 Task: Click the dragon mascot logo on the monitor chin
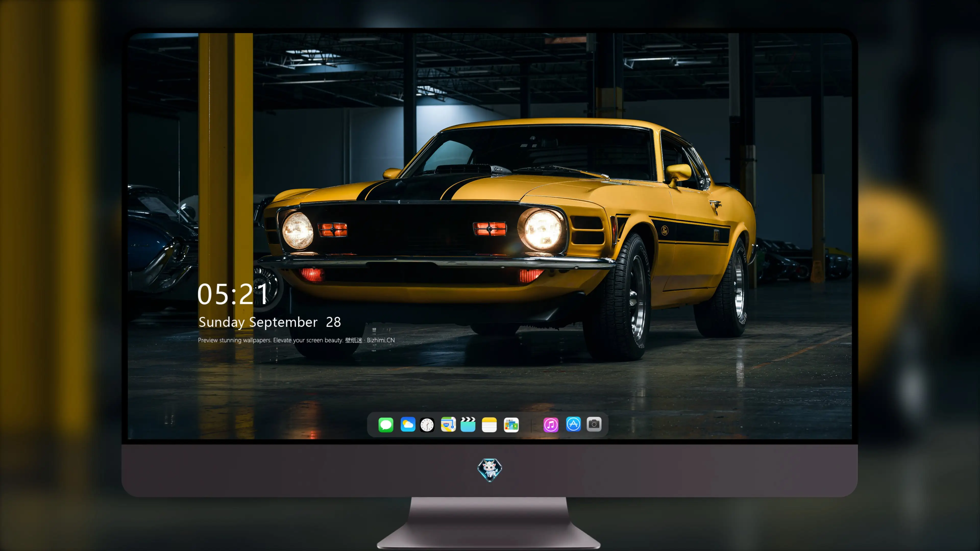coord(490,470)
